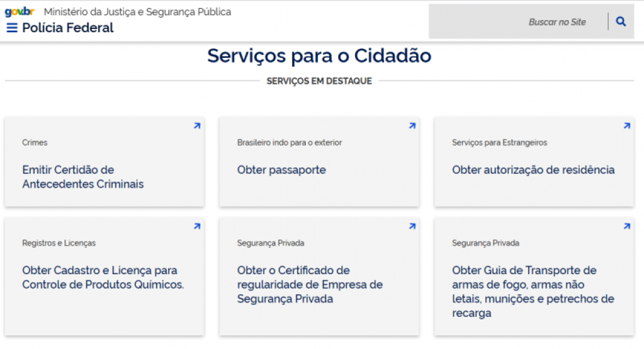Screen dimensions: 644x349
Task: Click external-link arrow on Crimes card
Action: pos(197,126)
